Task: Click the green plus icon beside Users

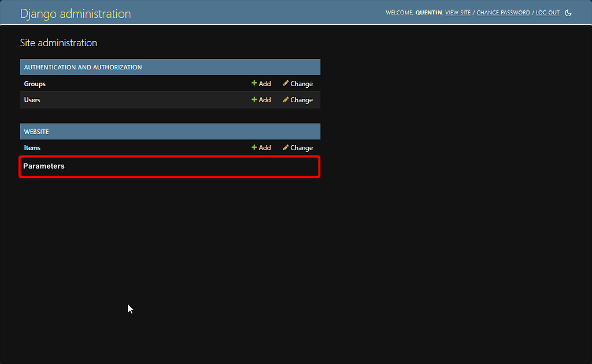Action: click(x=253, y=99)
